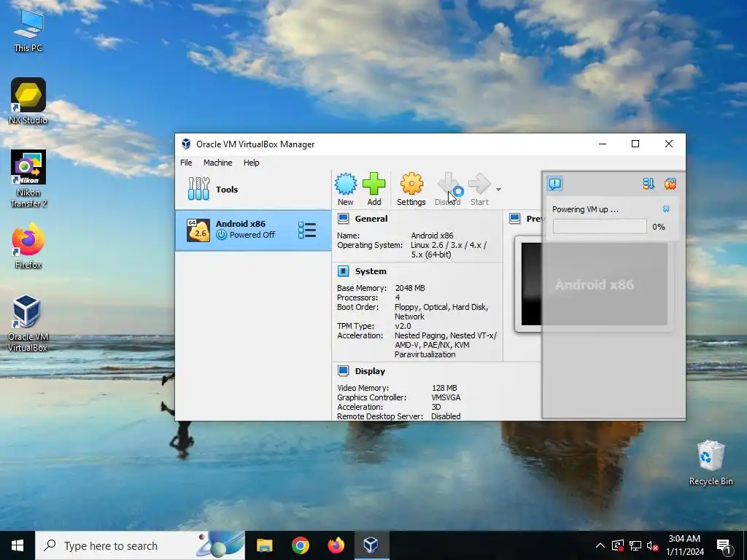Delete finished notifications icon
Viewport: 747px width, 560px height.
(x=670, y=184)
